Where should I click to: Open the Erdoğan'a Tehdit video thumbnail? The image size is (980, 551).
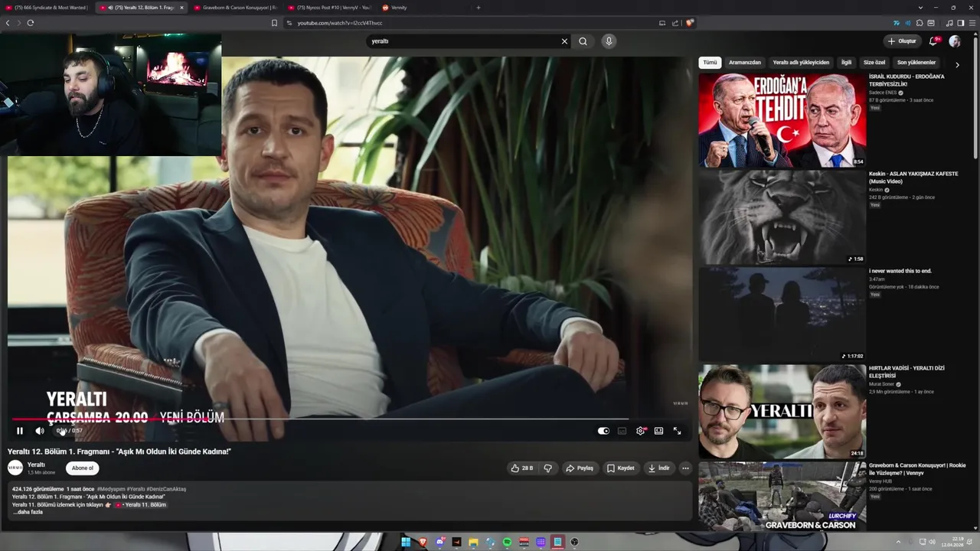pos(782,120)
